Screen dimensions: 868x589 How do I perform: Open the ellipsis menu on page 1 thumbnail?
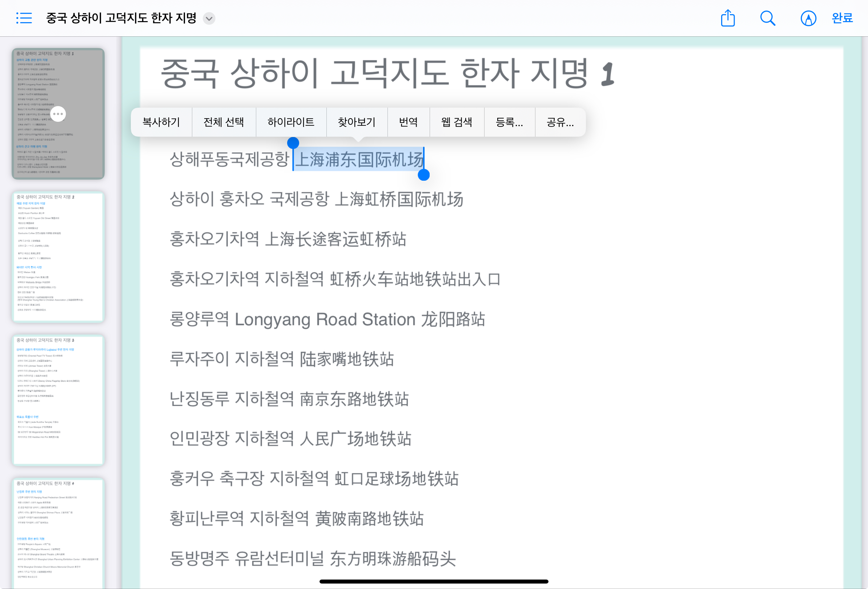[x=58, y=114]
